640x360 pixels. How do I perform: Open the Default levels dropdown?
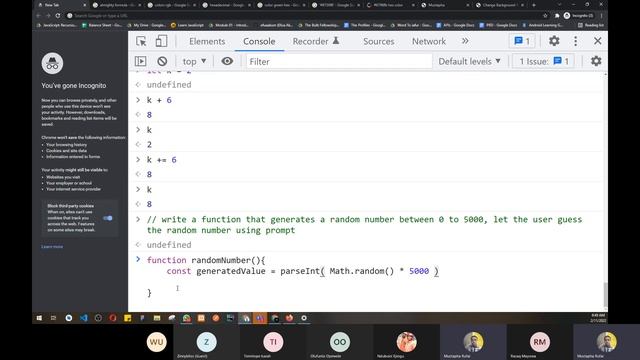(469, 61)
